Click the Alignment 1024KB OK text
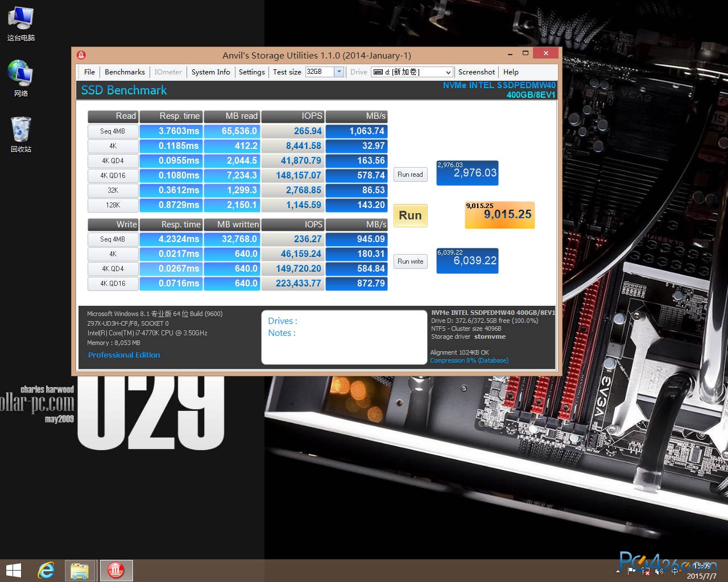The width and height of the screenshot is (728, 582). pos(460,352)
